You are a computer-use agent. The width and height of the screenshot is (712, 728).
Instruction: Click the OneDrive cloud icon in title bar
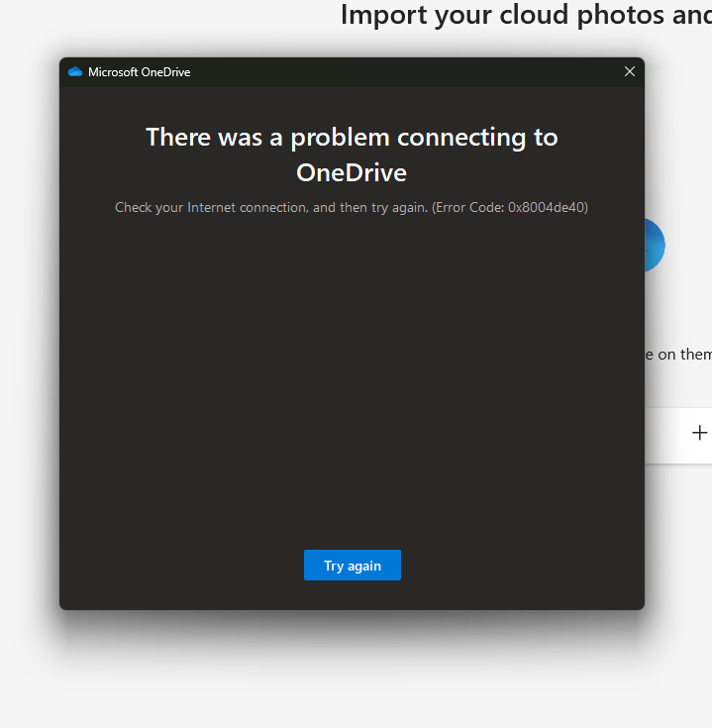point(75,72)
